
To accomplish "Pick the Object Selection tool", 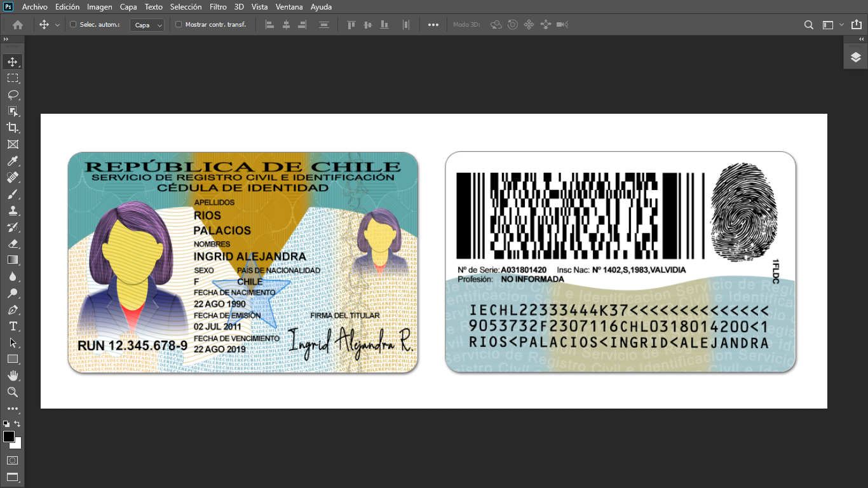I will click(12, 111).
